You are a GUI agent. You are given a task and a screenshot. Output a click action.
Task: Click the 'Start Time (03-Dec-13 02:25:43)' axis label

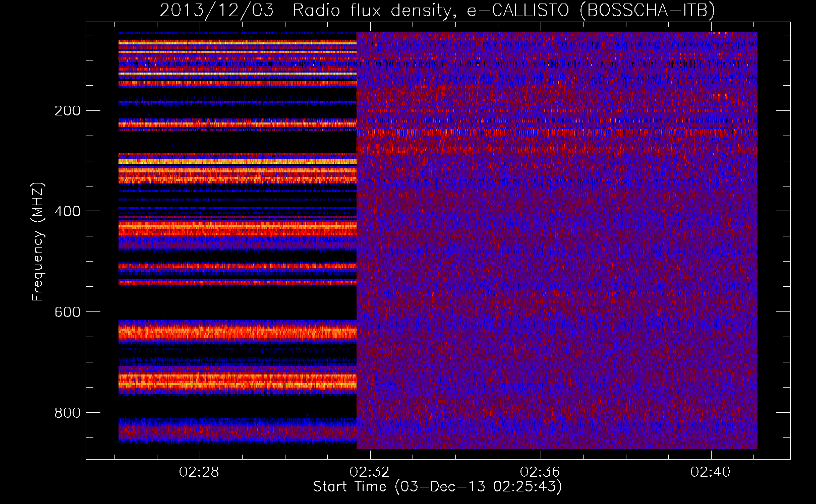[x=437, y=487]
